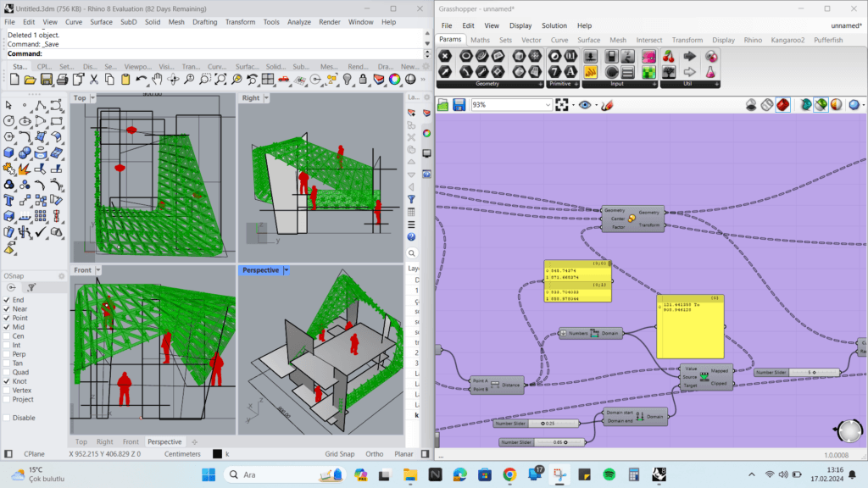The image size is (868, 488).
Task: Switch to the Kangaroo2 tab in Grasshopper
Action: pyautogui.click(x=787, y=40)
